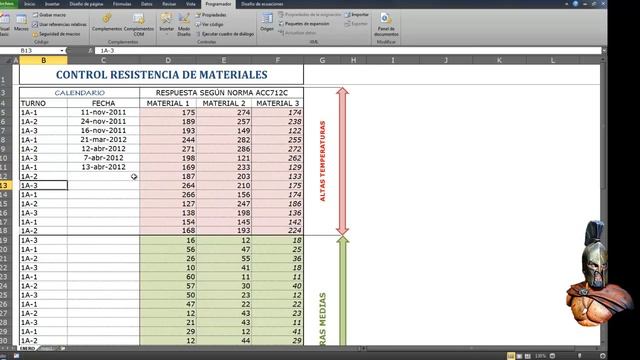Click the MATERIAL 2 header cell

[x=224, y=103]
